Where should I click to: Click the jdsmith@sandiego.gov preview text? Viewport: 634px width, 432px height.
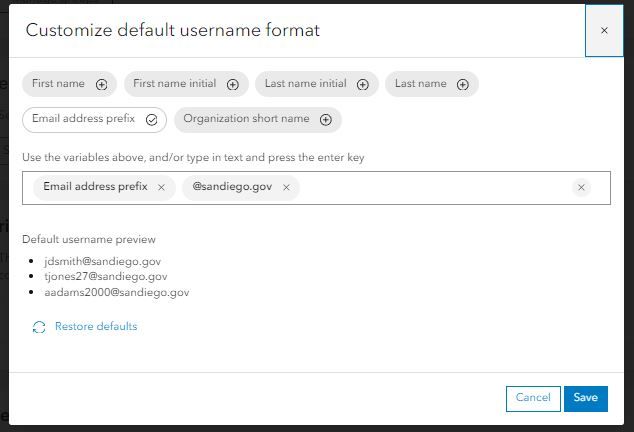103,261
